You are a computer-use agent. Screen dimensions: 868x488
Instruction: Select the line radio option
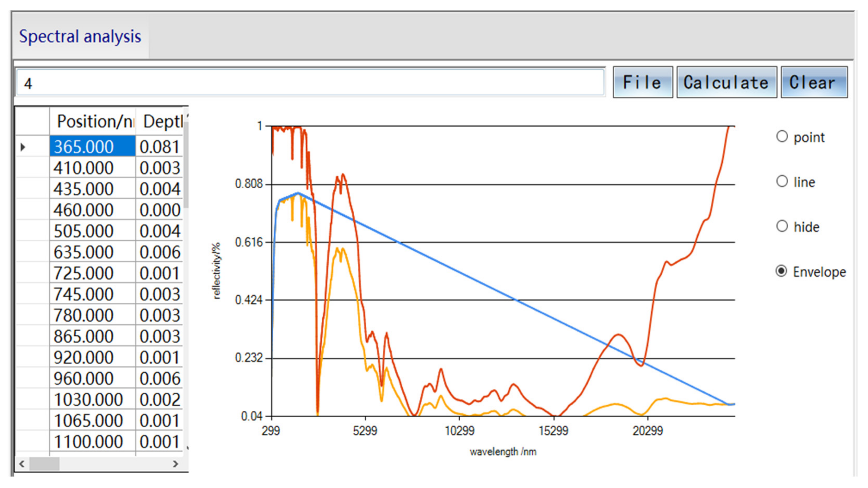point(782,182)
